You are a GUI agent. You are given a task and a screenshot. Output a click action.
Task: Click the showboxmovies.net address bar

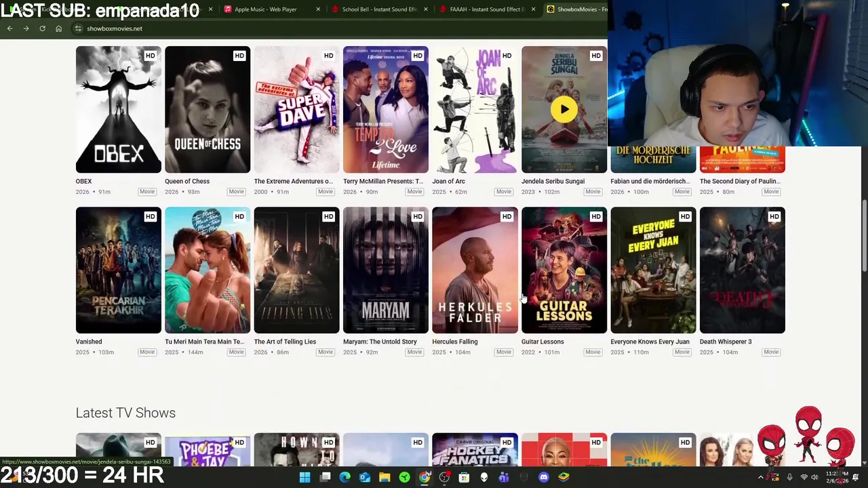(x=339, y=28)
